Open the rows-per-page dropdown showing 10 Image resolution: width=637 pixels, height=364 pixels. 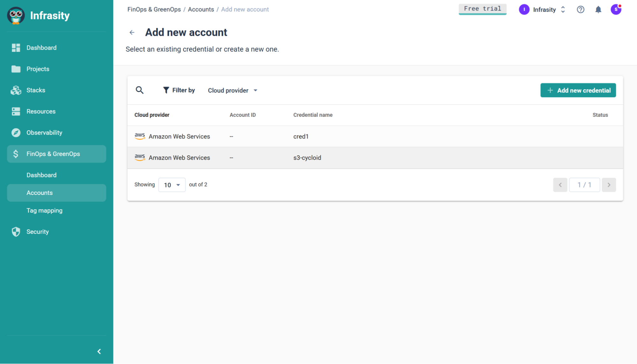172,185
